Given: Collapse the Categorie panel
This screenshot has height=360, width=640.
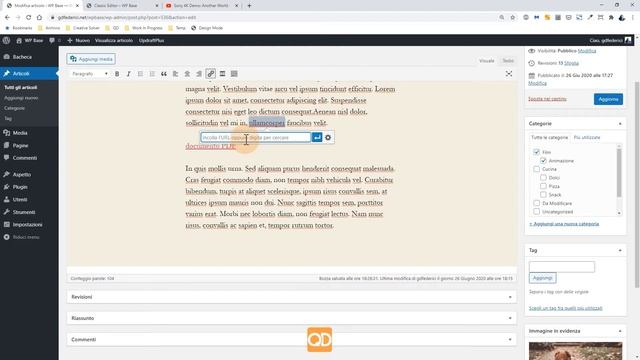Looking at the screenshot, I should [620, 124].
